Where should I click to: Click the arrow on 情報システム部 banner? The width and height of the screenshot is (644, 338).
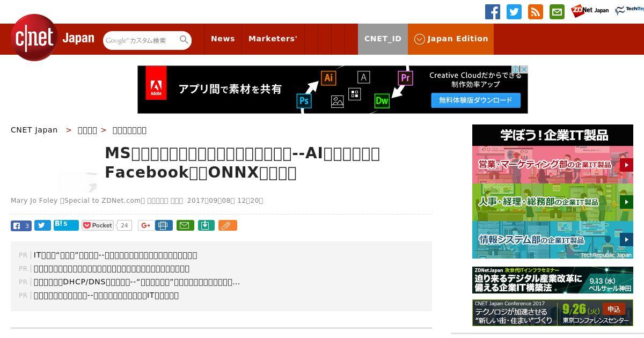[626, 240]
